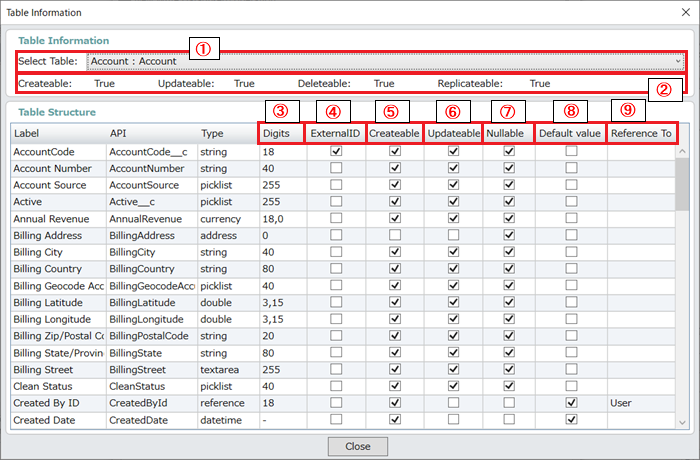Select the AccountCode label cell

coord(58,152)
